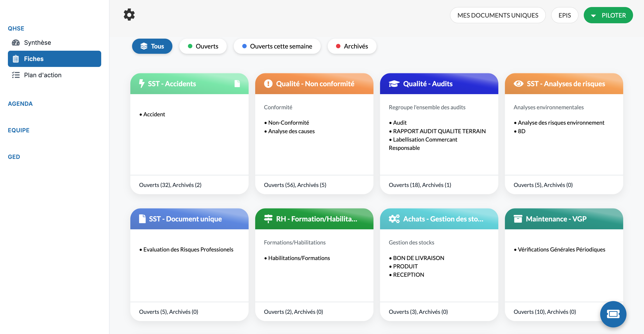
Task: Click the lightning bolt icon on SST - Accidents
Action: coord(142,84)
